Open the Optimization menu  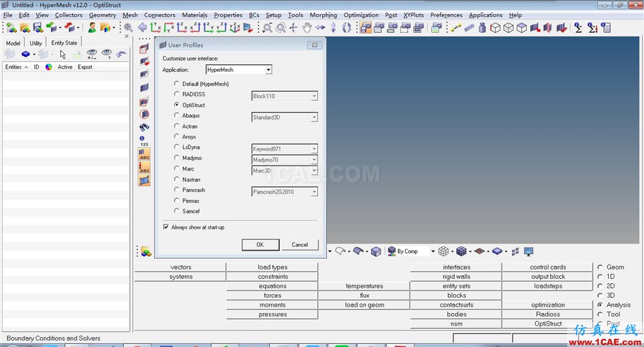(361, 15)
